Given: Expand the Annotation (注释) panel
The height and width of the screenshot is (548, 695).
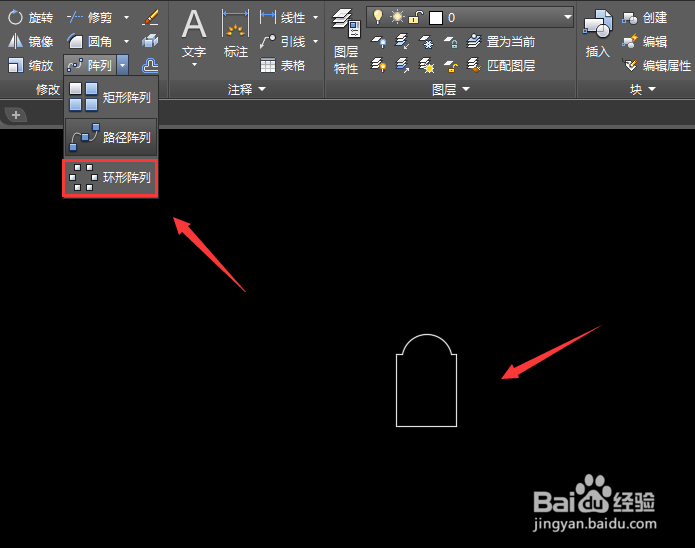Looking at the screenshot, I should coord(246,90).
